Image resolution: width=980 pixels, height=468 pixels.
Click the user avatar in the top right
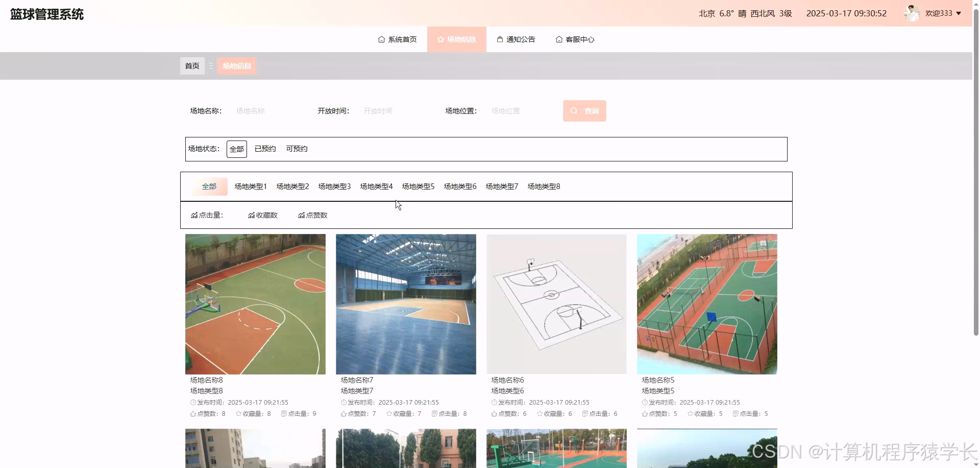[913, 13]
